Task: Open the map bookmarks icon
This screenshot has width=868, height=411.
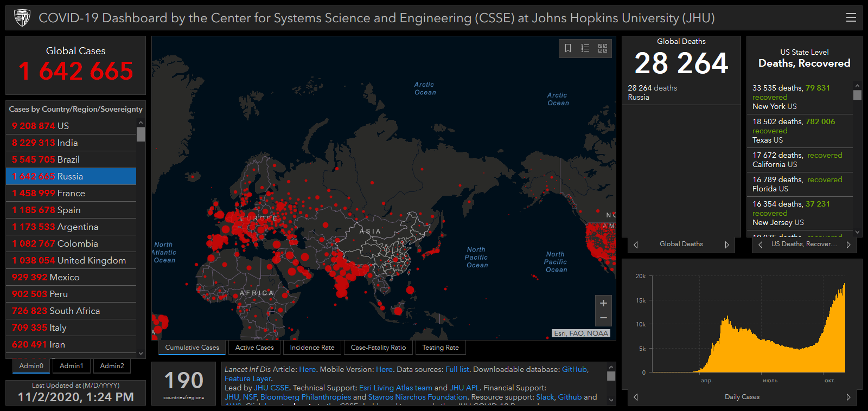Action: [568, 48]
